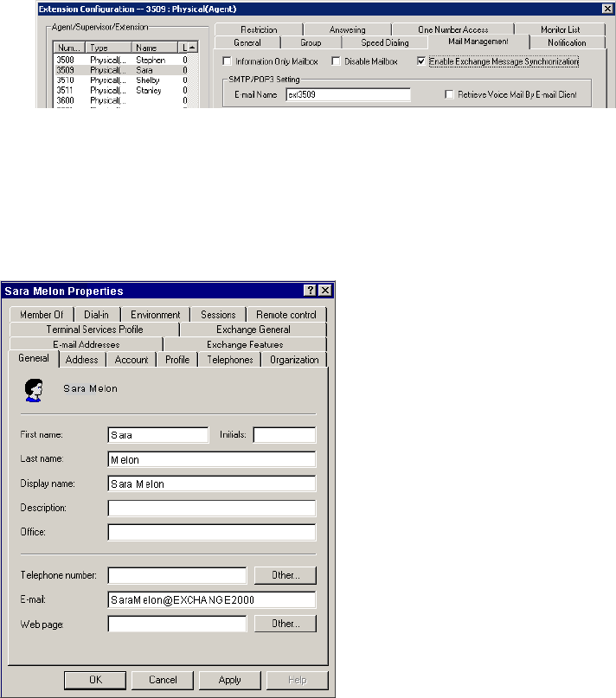Sort extension list by Type column header
The width and height of the screenshot is (616, 698).
pos(108,48)
